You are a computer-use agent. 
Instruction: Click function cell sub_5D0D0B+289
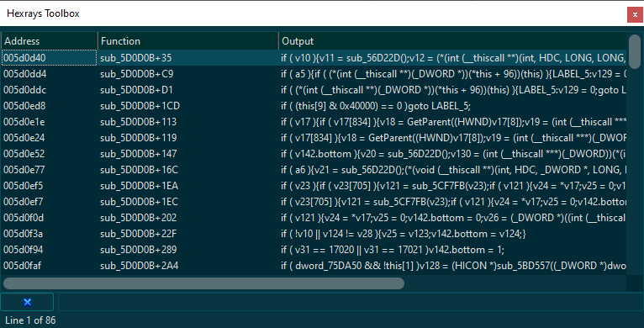coord(139,250)
